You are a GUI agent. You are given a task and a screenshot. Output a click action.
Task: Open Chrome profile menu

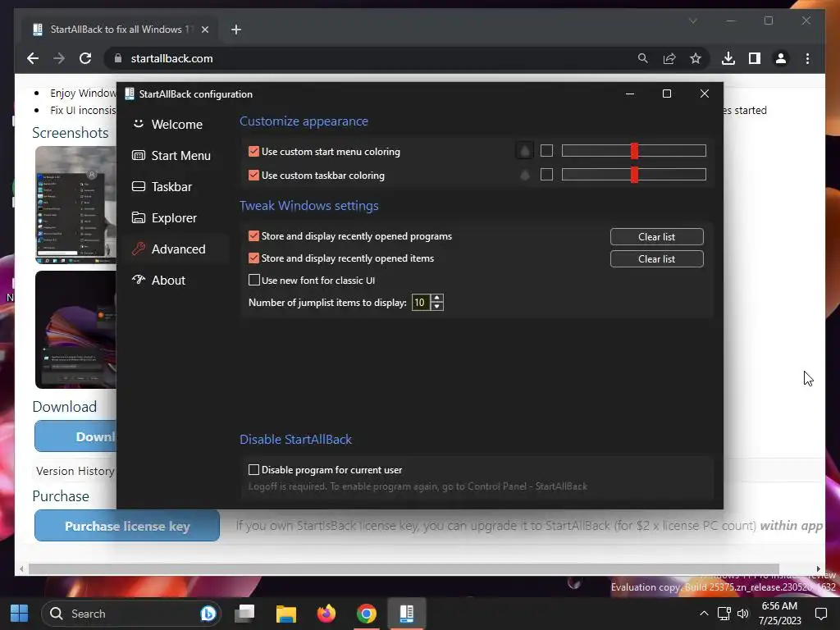pos(781,58)
